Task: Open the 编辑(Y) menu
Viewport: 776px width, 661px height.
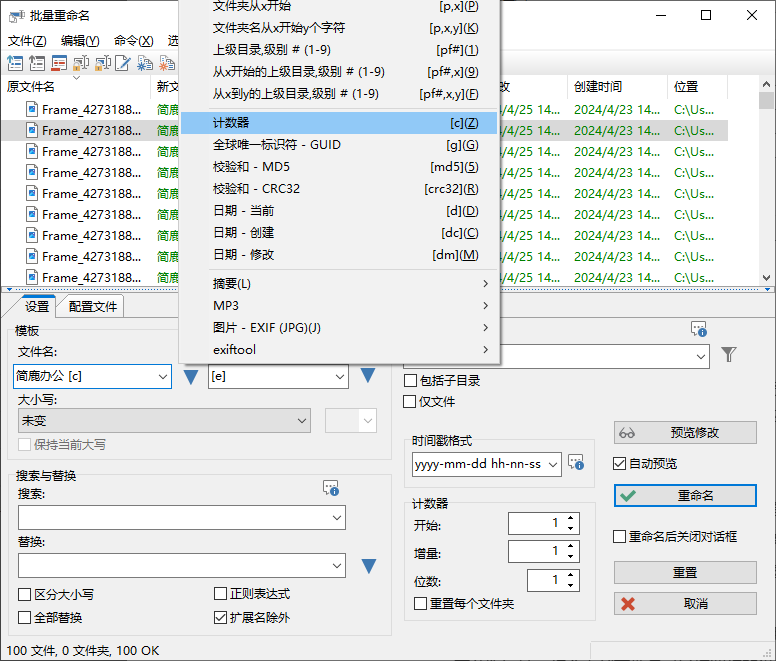Action: (80, 41)
